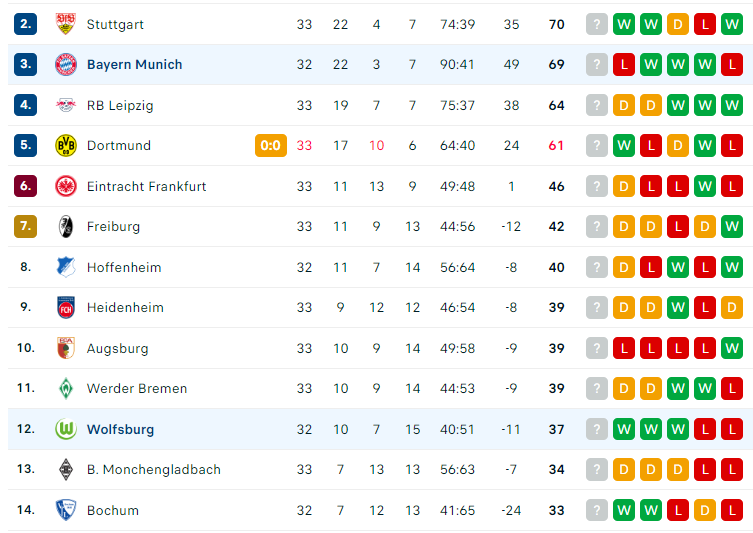The height and width of the screenshot is (533, 753).
Task: Click the Bochum club crest icon
Action: click(x=66, y=510)
